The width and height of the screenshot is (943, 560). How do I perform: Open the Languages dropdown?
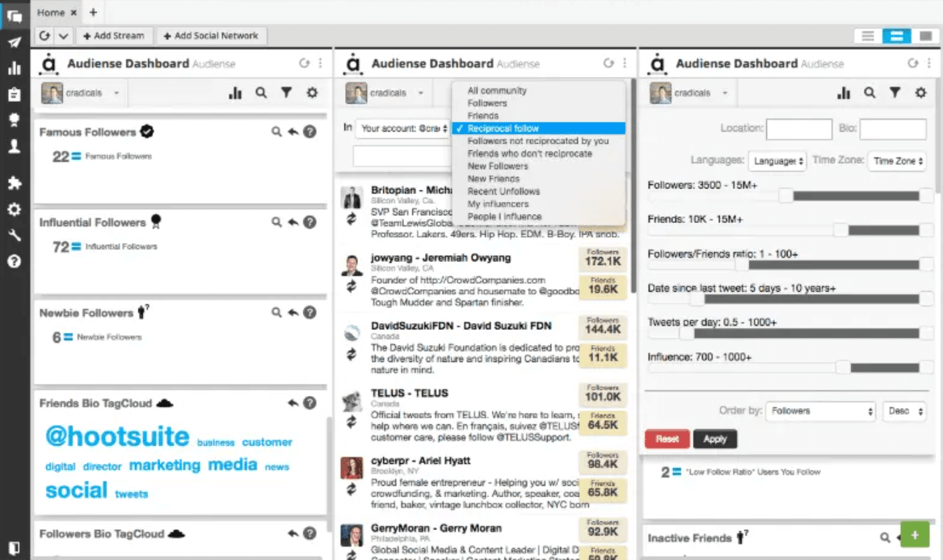(x=778, y=161)
